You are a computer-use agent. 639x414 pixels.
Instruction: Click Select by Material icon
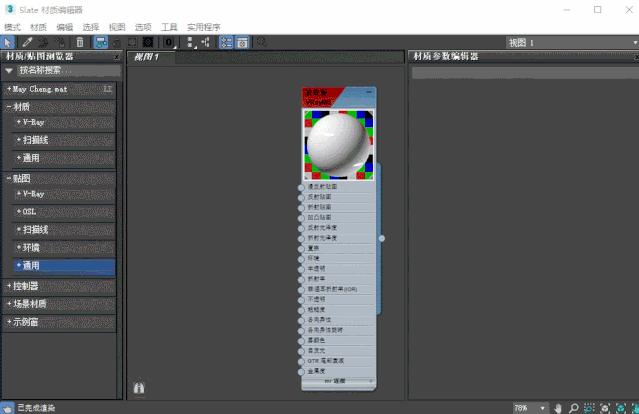(261, 42)
